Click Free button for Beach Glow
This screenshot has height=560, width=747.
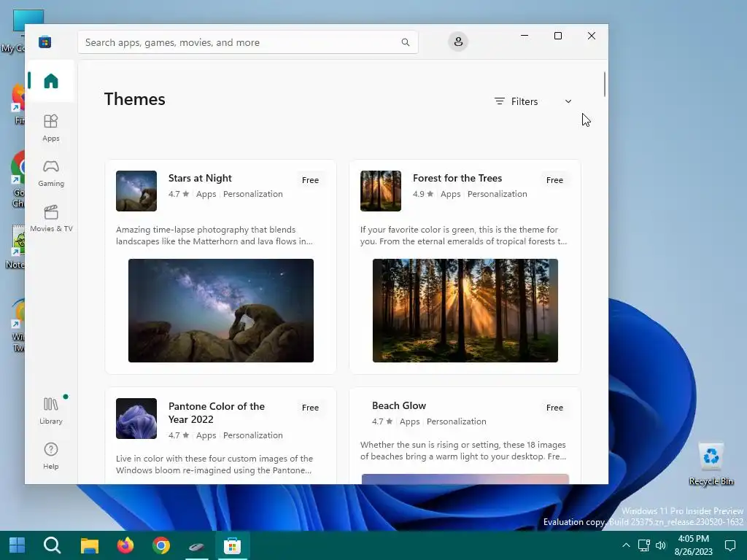554,408
